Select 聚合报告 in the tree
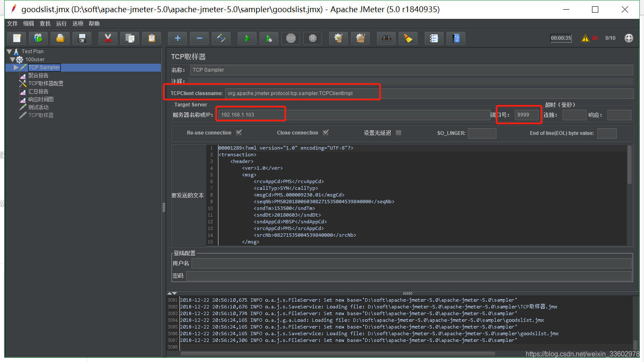Viewport: 644px width, 362px height. pos(38,75)
